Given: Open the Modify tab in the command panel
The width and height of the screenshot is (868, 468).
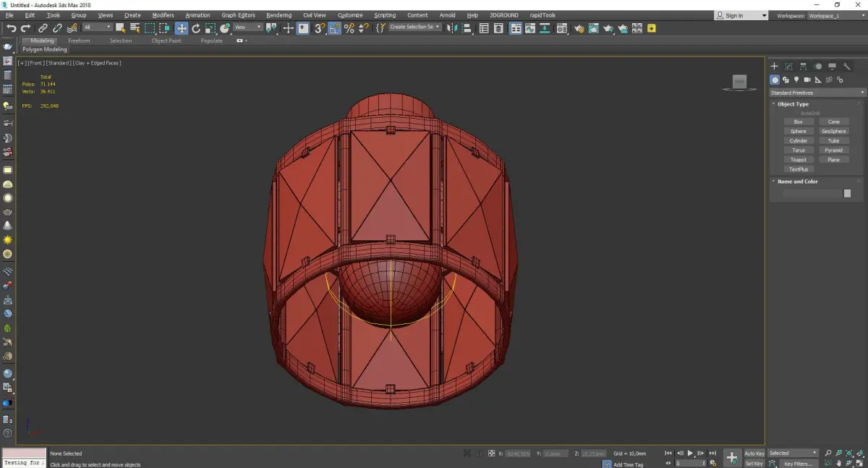Looking at the screenshot, I should (x=788, y=67).
